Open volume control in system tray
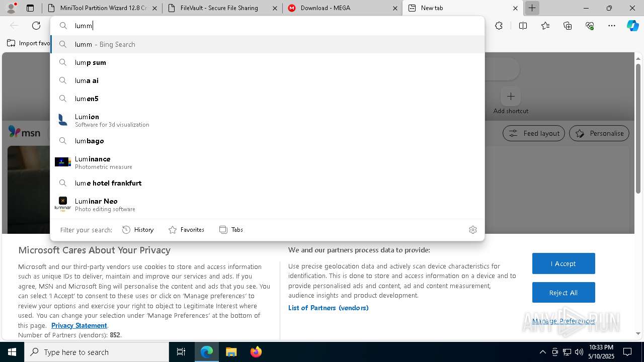The width and height of the screenshot is (644, 362). coord(579,352)
